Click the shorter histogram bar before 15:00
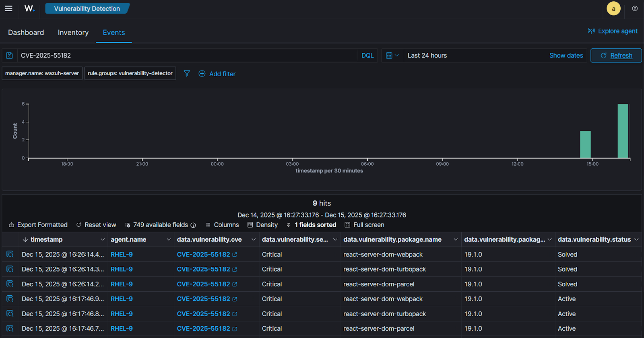The height and width of the screenshot is (338, 644). (x=585, y=144)
